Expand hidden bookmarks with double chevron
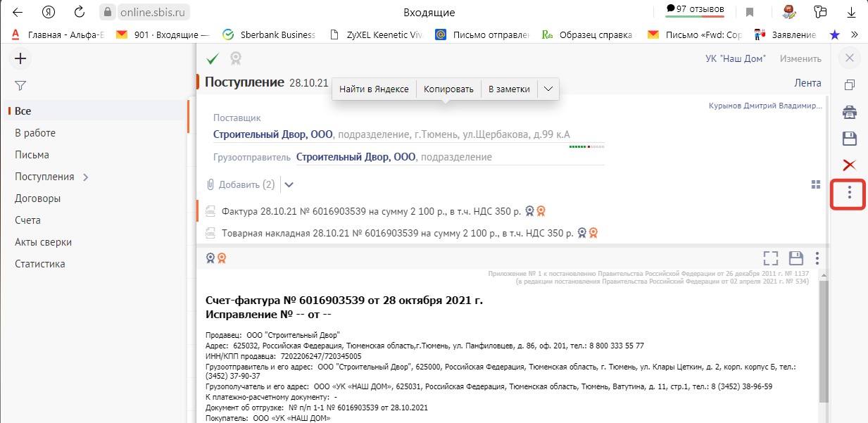Viewport: 868px width, 423px height. [855, 34]
